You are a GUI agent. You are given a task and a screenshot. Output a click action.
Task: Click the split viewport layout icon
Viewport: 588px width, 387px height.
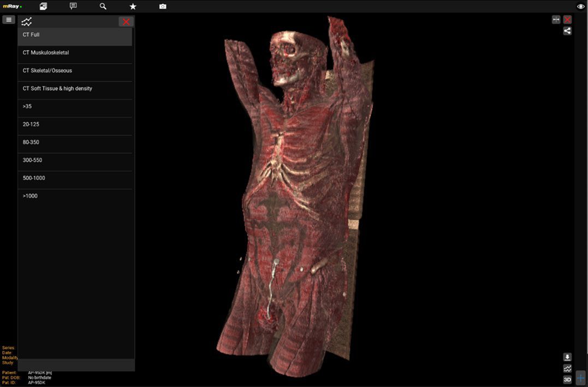point(556,20)
